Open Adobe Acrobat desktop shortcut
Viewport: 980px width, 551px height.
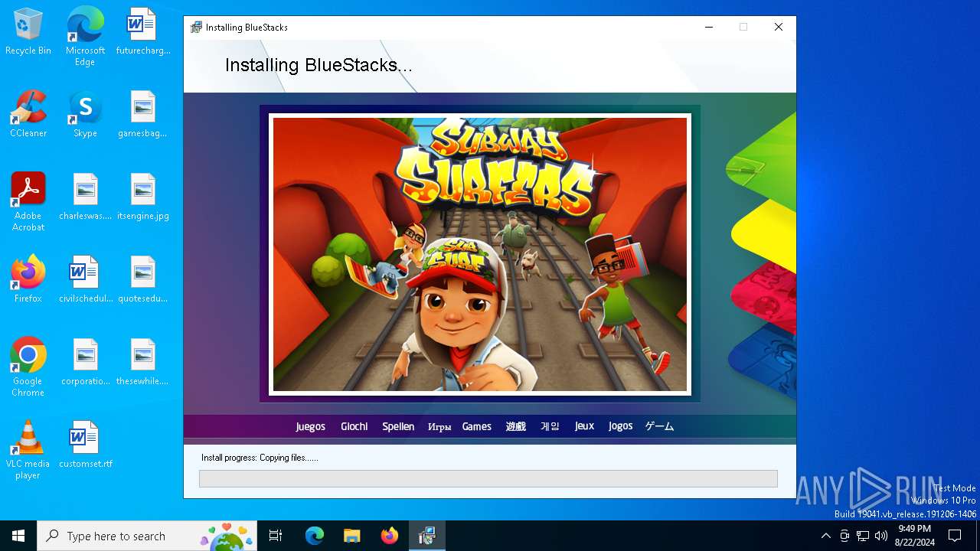(28, 201)
